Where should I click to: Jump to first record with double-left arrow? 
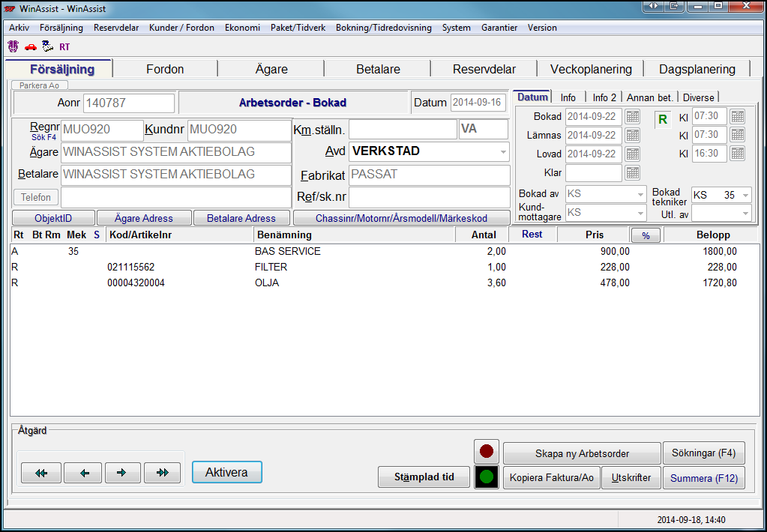click(x=41, y=473)
